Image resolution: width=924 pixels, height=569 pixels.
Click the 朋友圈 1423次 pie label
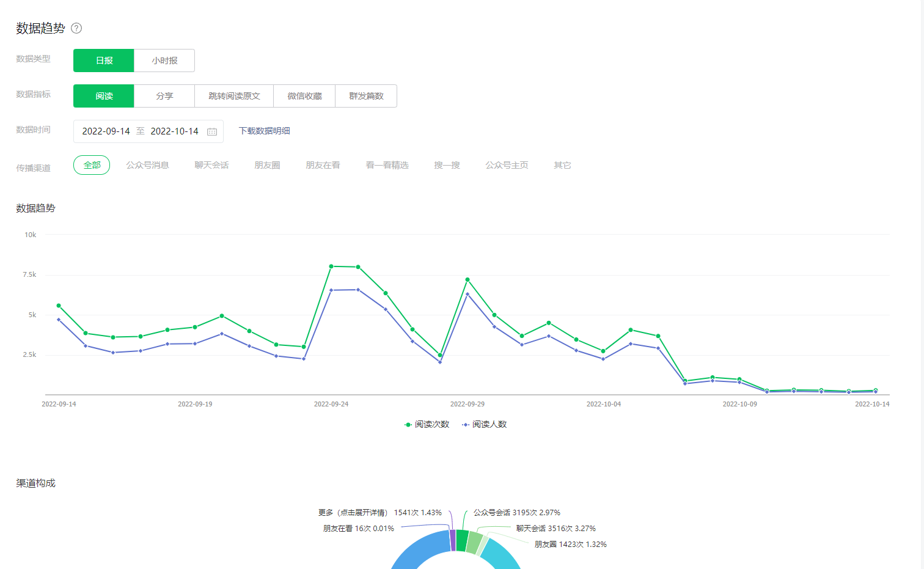(x=571, y=545)
